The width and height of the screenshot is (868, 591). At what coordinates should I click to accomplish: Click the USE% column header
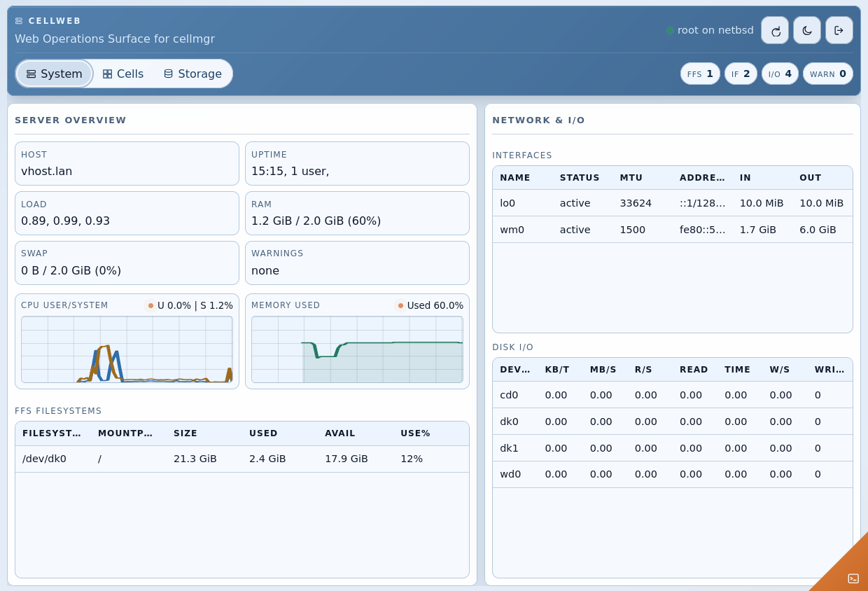click(415, 433)
